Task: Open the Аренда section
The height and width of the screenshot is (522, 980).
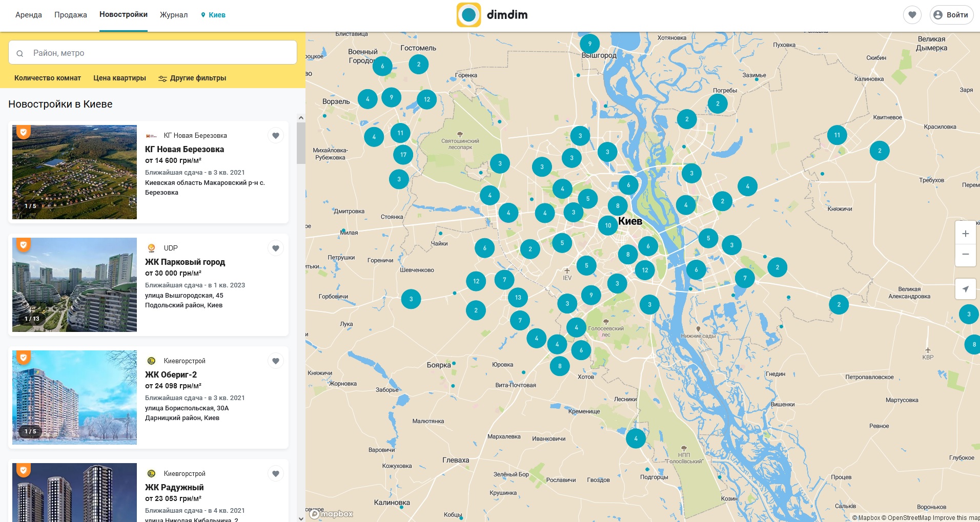Action: pyautogui.click(x=29, y=15)
